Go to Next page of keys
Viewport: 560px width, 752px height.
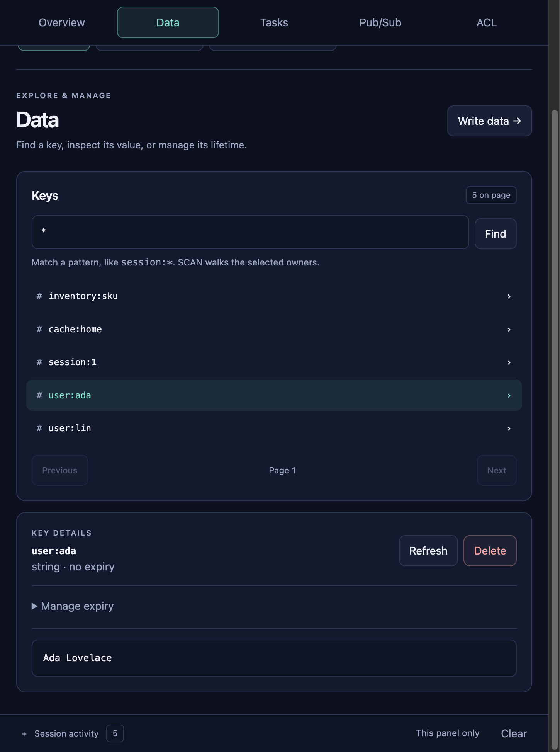(497, 470)
